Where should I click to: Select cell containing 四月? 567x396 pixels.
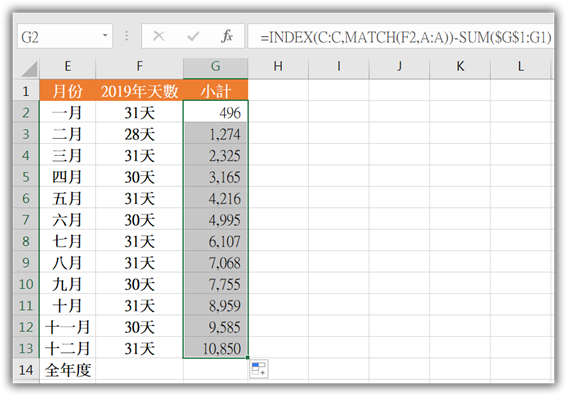point(67,176)
